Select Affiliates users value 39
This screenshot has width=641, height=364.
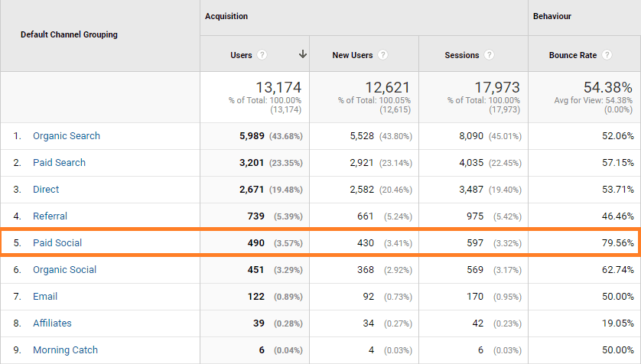259,323
